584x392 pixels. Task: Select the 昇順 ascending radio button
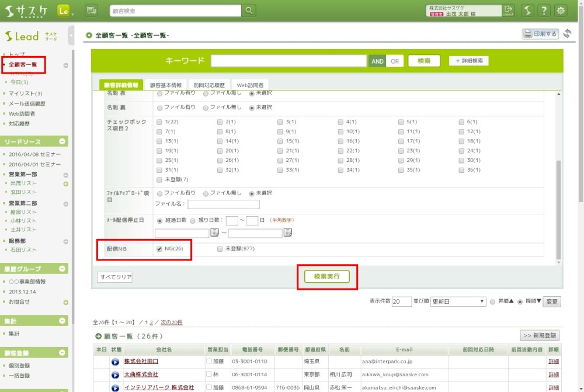[x=493, y=302]
